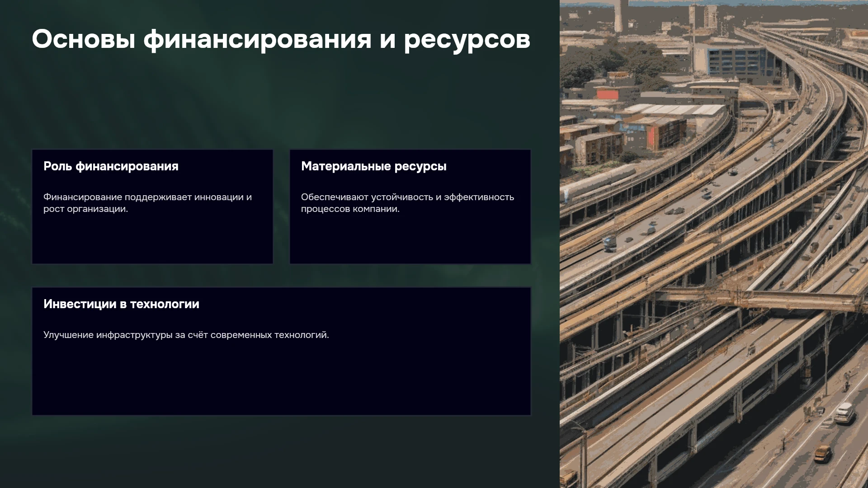This screenshot has height=488, width=868.
Task: Select the 'Инвестиции в технологии' card heading
Action: click(x=121, y=304)
